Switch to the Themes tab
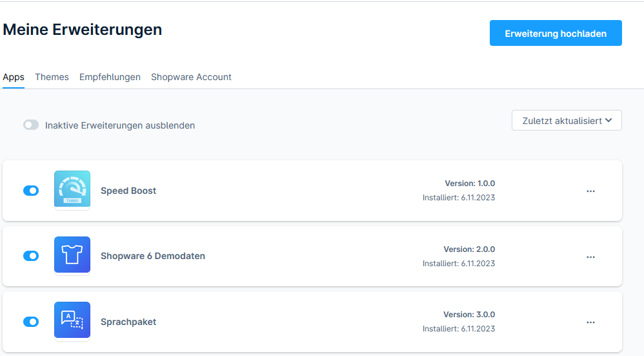 (52, 77)
